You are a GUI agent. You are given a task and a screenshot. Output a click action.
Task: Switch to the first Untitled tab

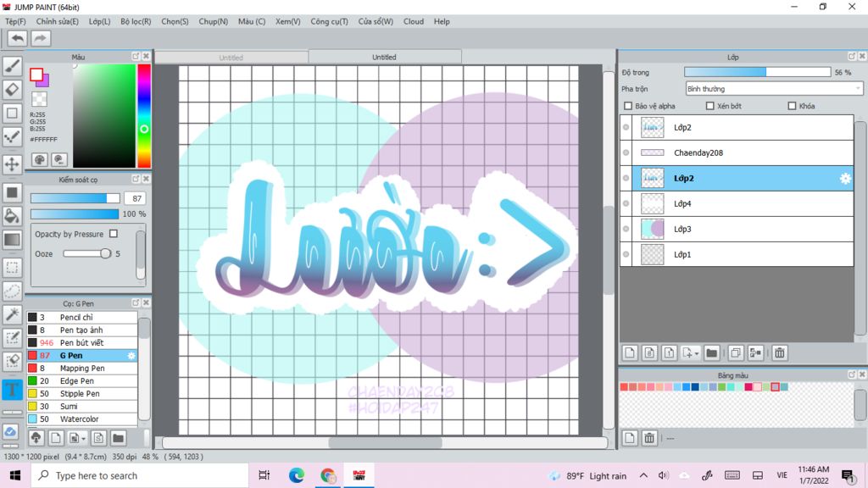(x=231, y=57)
